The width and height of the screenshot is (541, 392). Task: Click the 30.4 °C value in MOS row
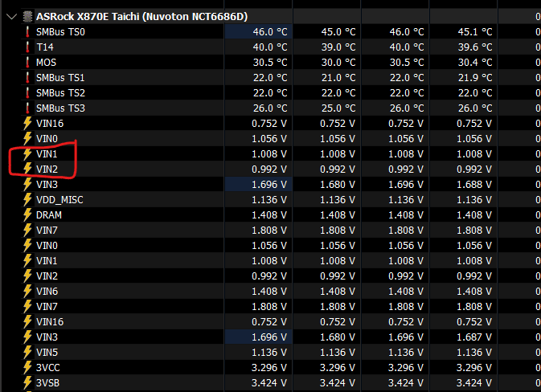tap(475, 63)
